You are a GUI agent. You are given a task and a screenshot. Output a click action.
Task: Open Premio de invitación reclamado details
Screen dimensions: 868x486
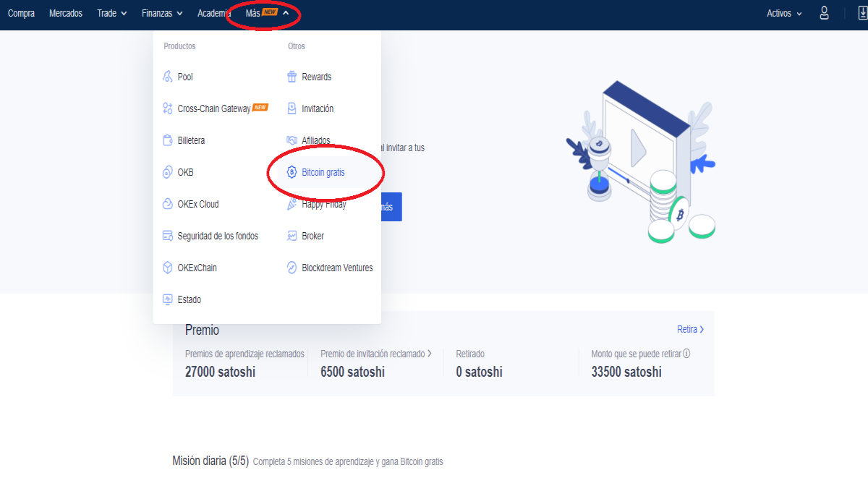coord(376,354)
